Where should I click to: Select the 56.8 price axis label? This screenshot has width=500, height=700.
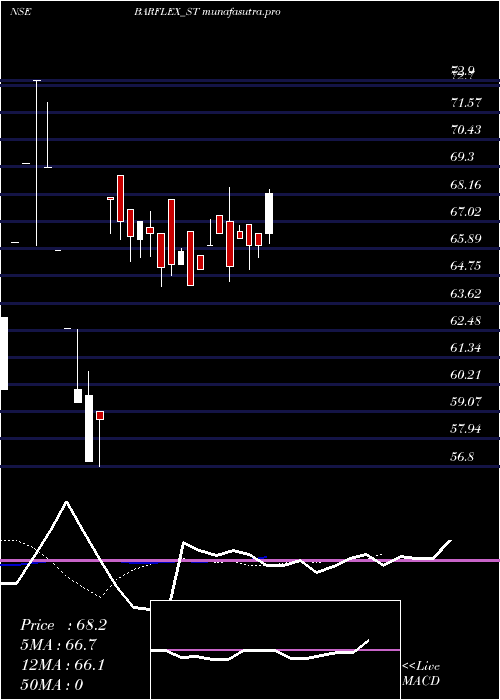click(463, 457)
